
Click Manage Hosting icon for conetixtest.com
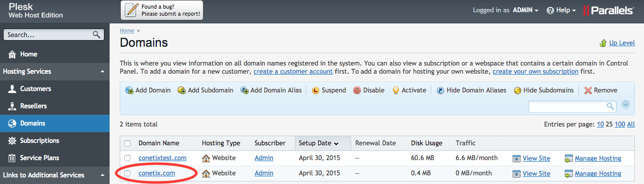[x=569, y=159]
